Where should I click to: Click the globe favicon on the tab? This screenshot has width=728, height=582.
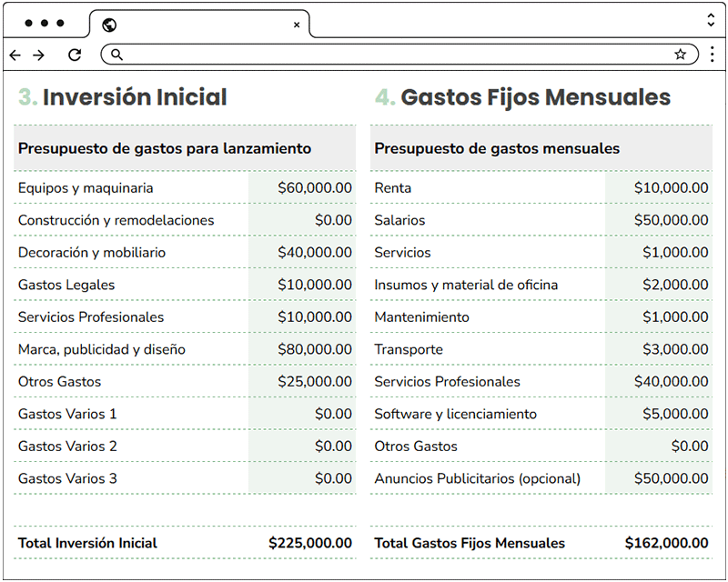click(109, 25)
